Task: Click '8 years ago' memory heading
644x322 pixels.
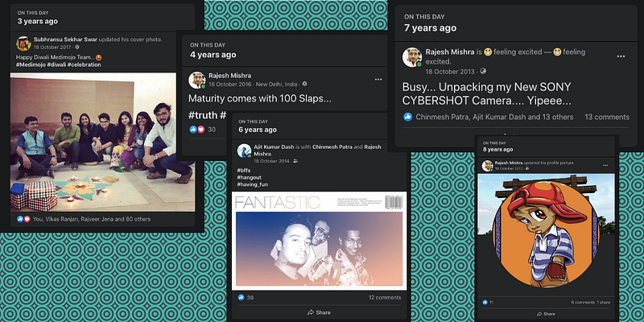Action: point(497,150)
